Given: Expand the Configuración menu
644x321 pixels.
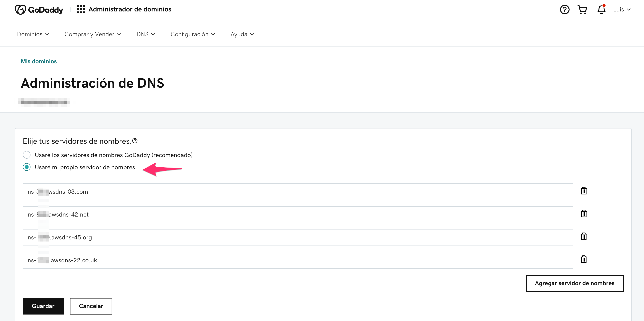Looking at the screenshot, I should click(193, 34).
